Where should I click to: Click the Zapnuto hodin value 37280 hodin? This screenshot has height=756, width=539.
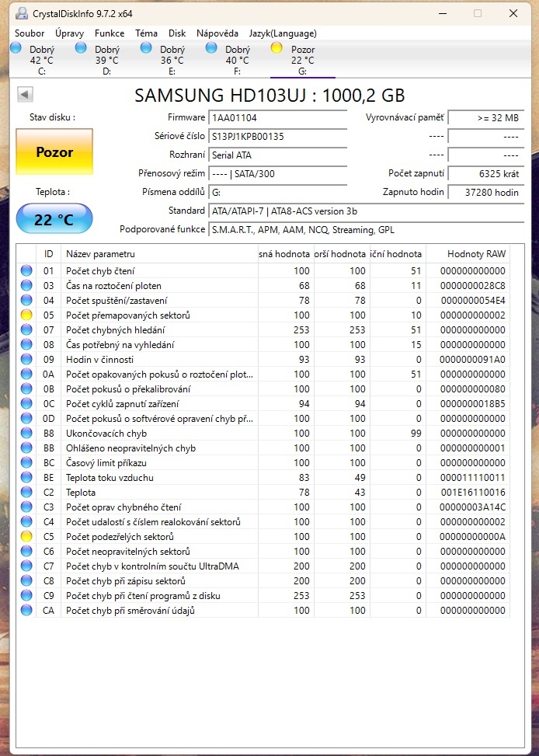click(x=486, y=193)
